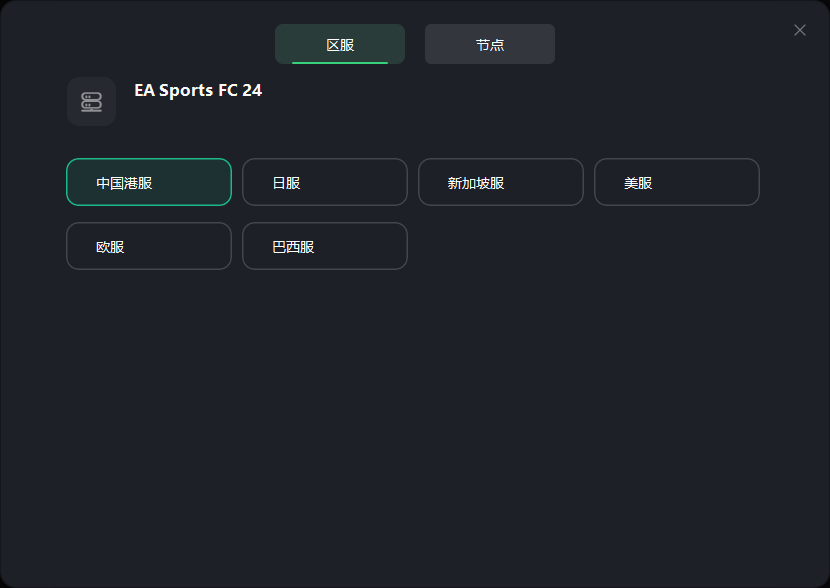Click the EA Sports FC 24 title
This screenshot has width=830, height=588.
pyautogui.click(x=198, y=90)
